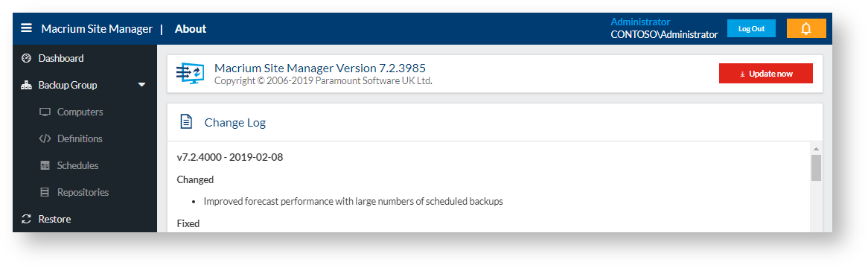
Task: Click the Administrator user label
Action: [640, 22]
